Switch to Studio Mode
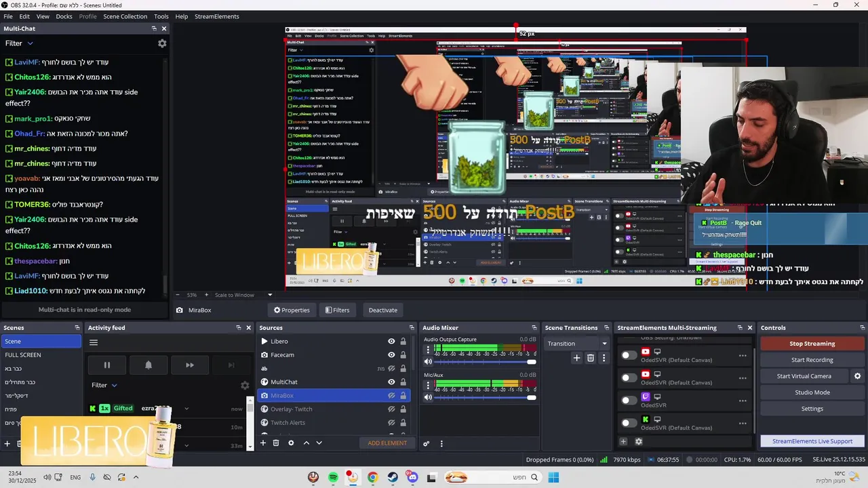Image resolution: width=868 pixels, height=488 pixels. pos(812,392)
